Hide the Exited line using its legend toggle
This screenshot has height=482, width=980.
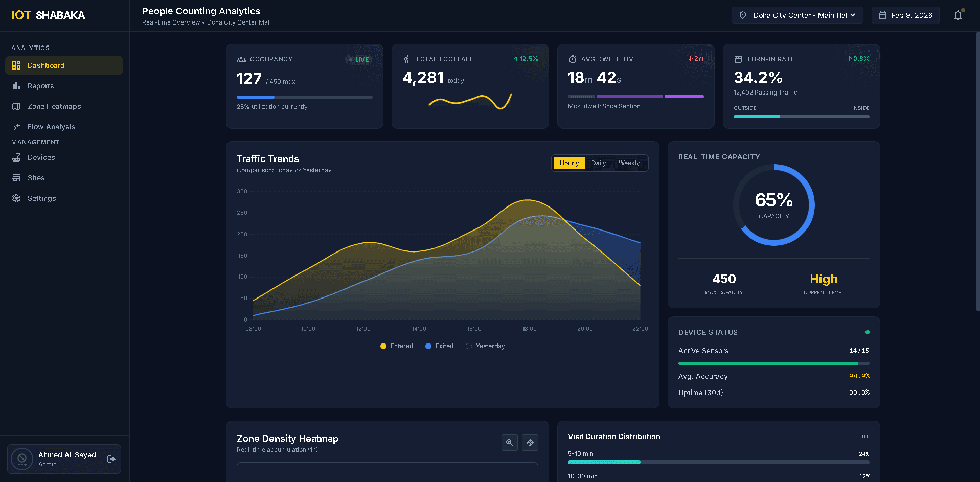point(439,346)
